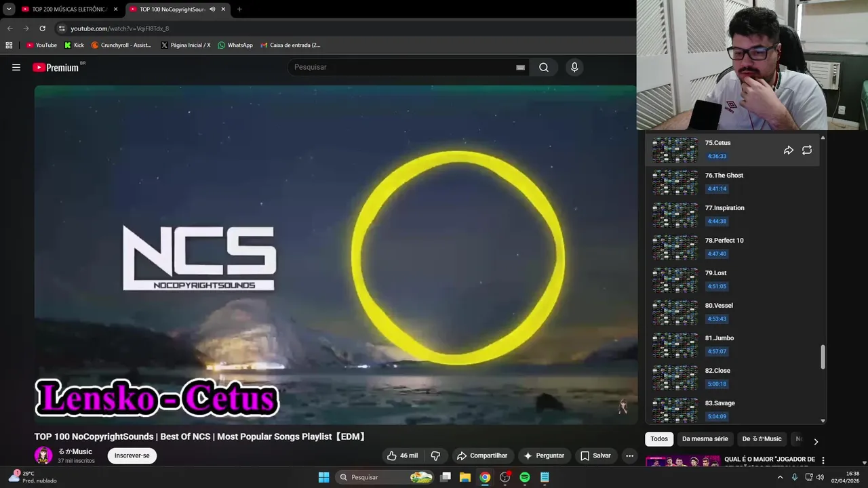The height and width of the screenshot is (488, 868).
Task: Jump to chapter 78.Perfect 10
Action: click(732, 247)
